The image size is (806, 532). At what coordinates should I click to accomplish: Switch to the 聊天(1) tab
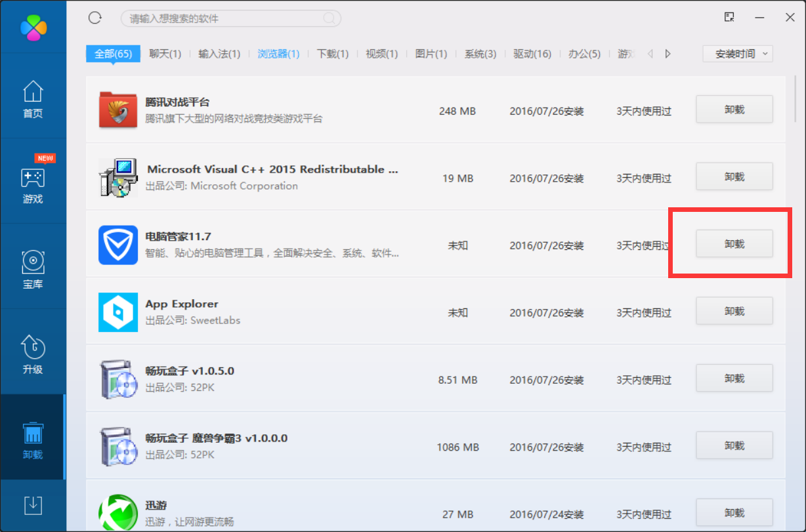(165, 54)
